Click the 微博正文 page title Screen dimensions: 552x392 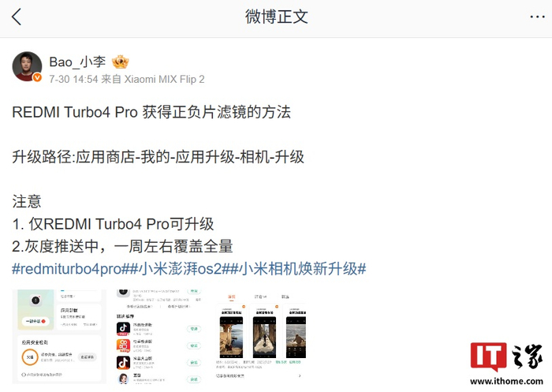pos(276,17)
